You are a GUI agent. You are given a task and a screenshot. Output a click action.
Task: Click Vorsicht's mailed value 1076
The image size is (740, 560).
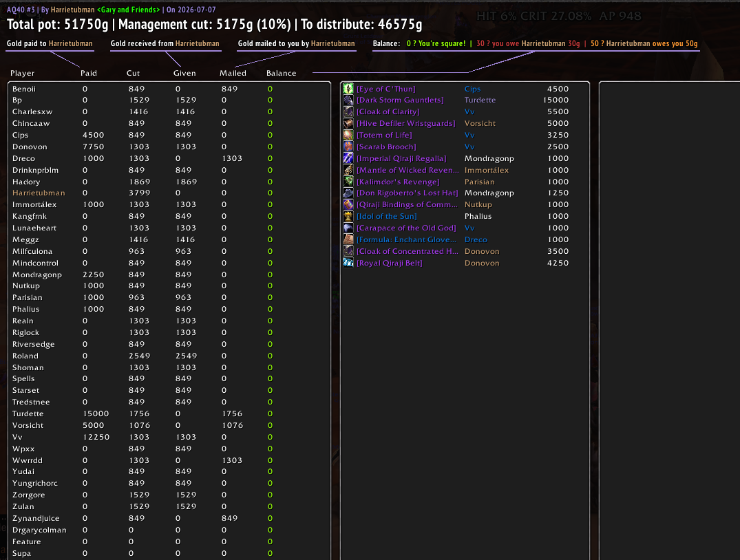[233, 425]
